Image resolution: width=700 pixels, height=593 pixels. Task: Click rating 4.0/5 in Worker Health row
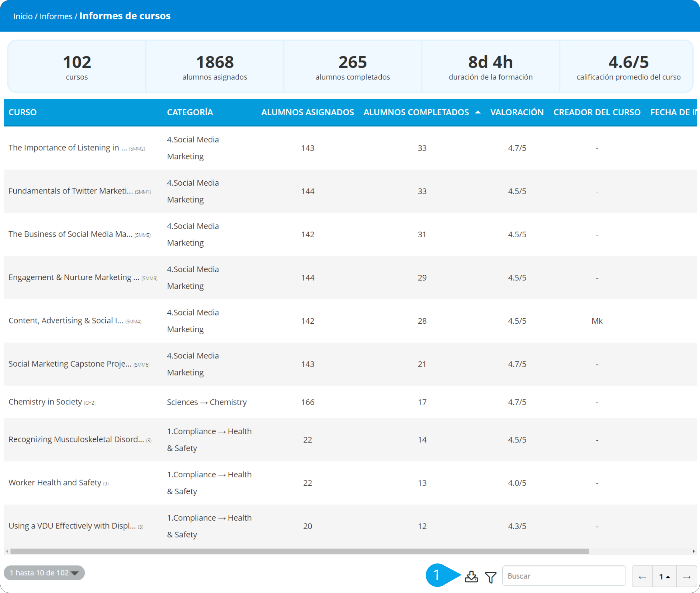(517, 483)
